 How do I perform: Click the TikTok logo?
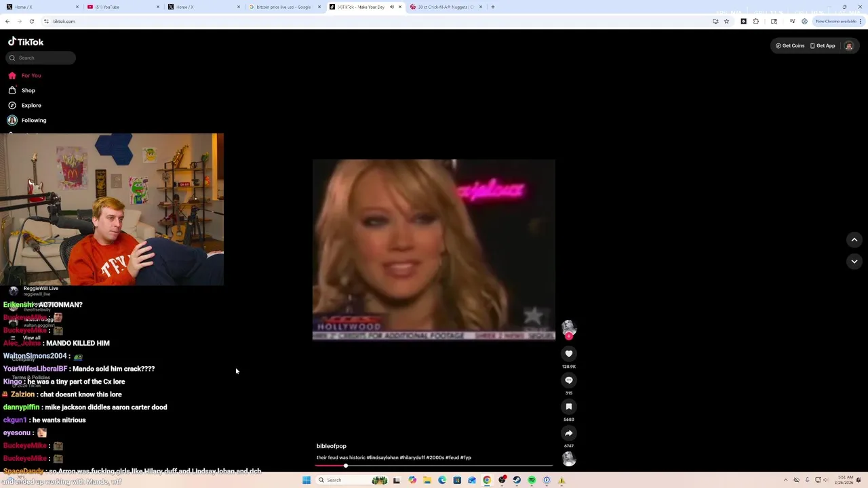[26, 41]
